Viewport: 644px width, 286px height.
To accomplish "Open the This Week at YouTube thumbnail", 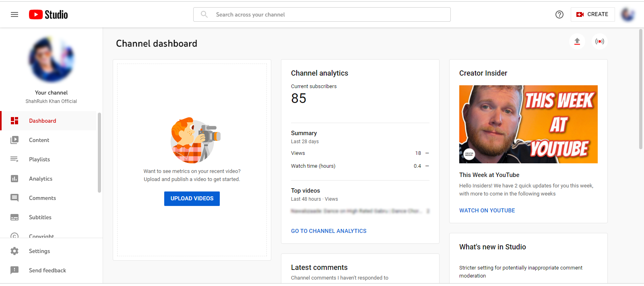I will coord(528,124).
